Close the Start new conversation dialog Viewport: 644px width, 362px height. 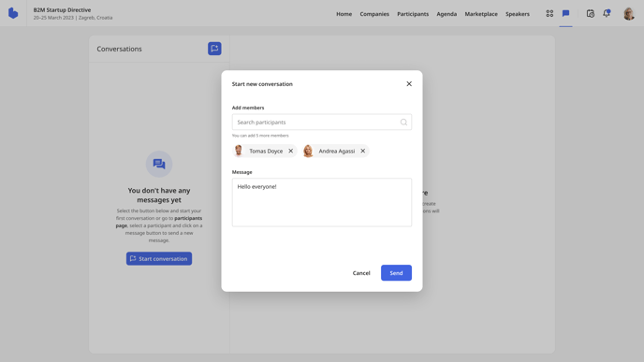(x=409, y=84)
